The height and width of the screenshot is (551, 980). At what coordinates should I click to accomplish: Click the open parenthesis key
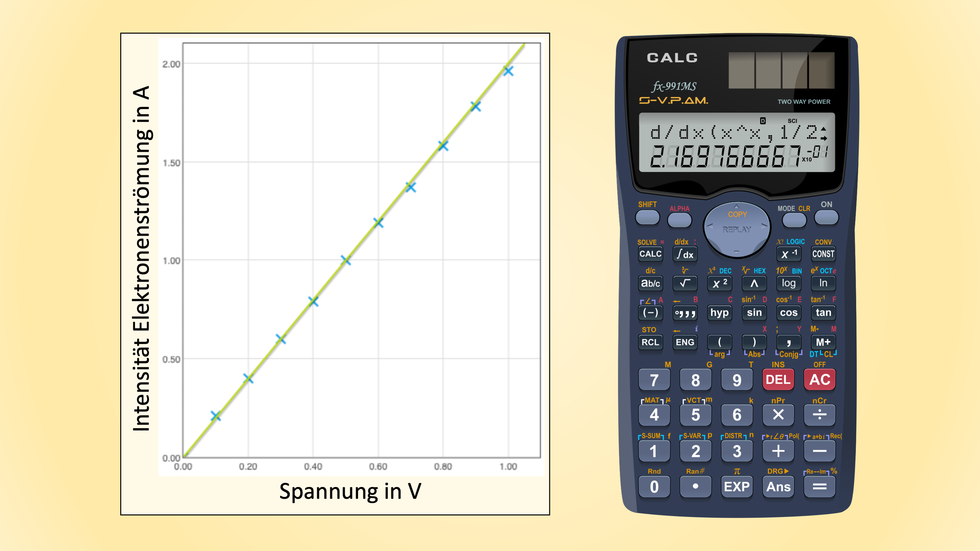720,342
